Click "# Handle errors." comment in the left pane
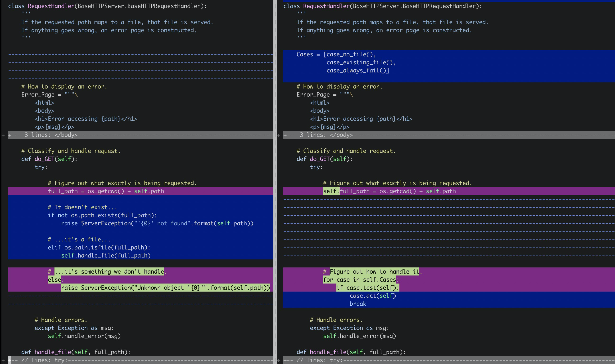The width and height of the screenshot is (615, 364). 61,320
